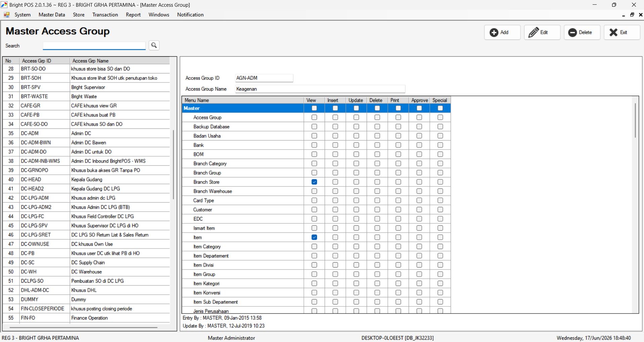Click the Exit X icon
Viewport: 644px width, 342px height.
(x=613, y=33)
